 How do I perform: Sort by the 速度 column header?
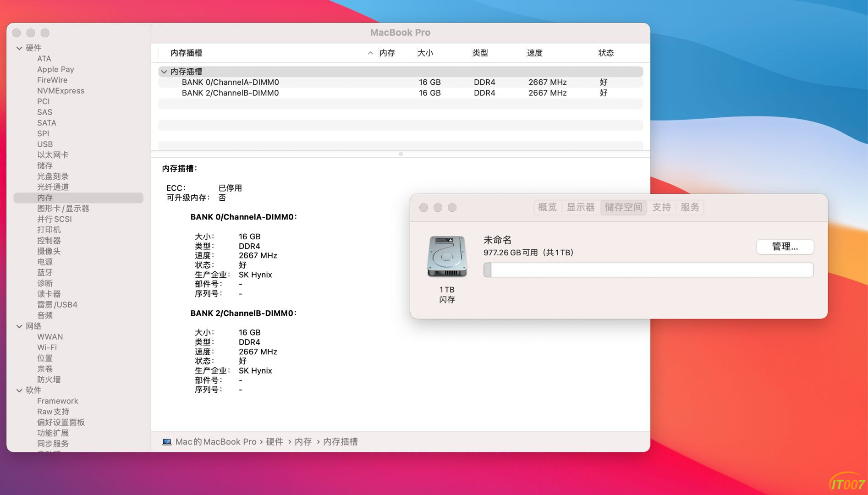534,53
